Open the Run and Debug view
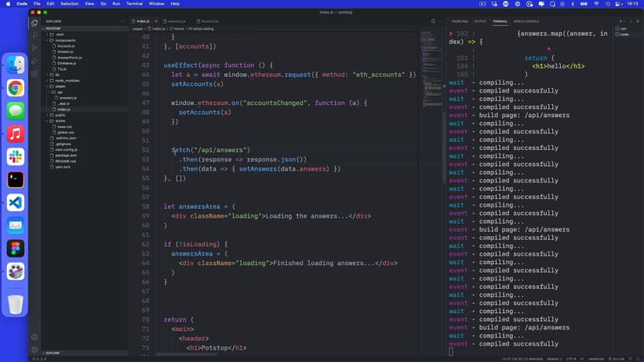This screenshot has height=362, width=644. pos(34,60)
